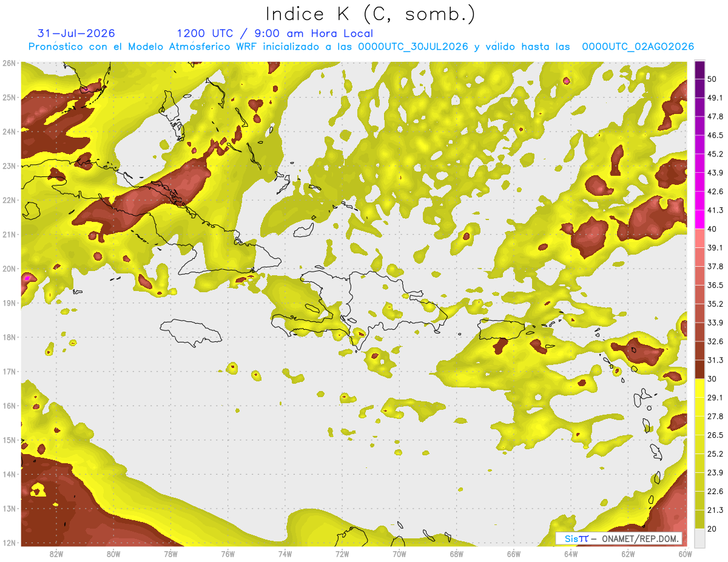Click the longitude label "74W"
The width and height of the screenshot is (728, 562).
coord(285,554)
